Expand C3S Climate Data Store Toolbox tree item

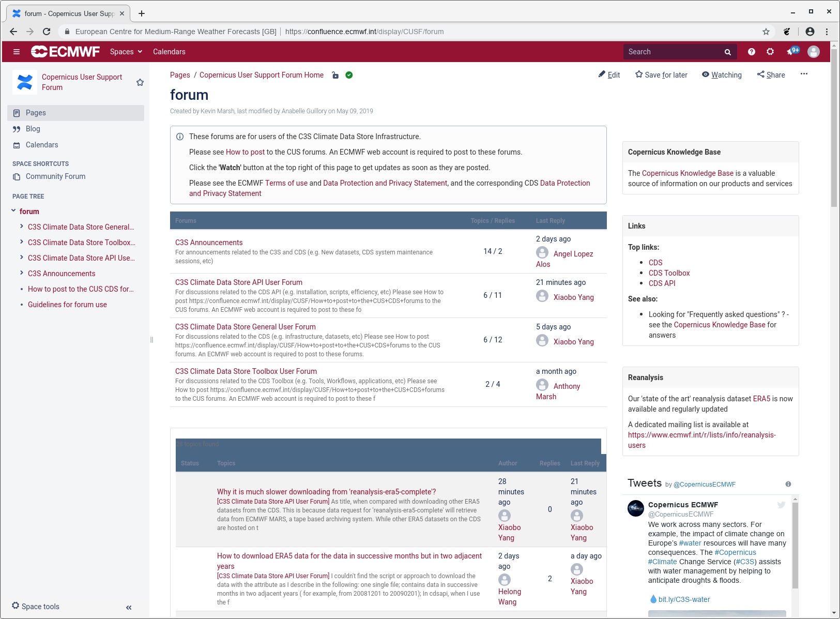point(21,242)
